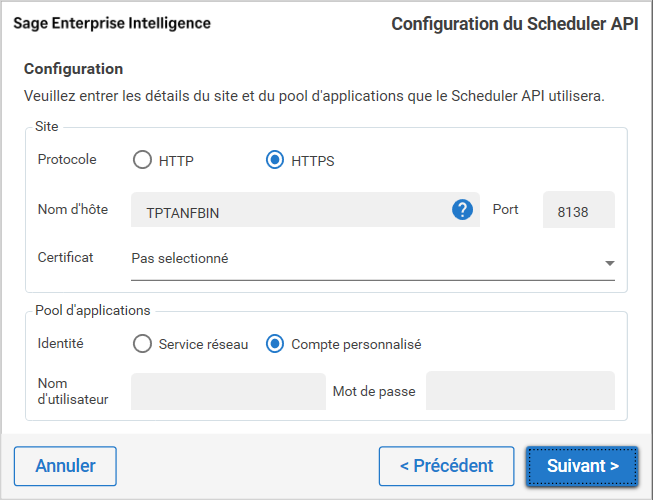Click the Nom d'hôte label text

(x=72, y=209)
